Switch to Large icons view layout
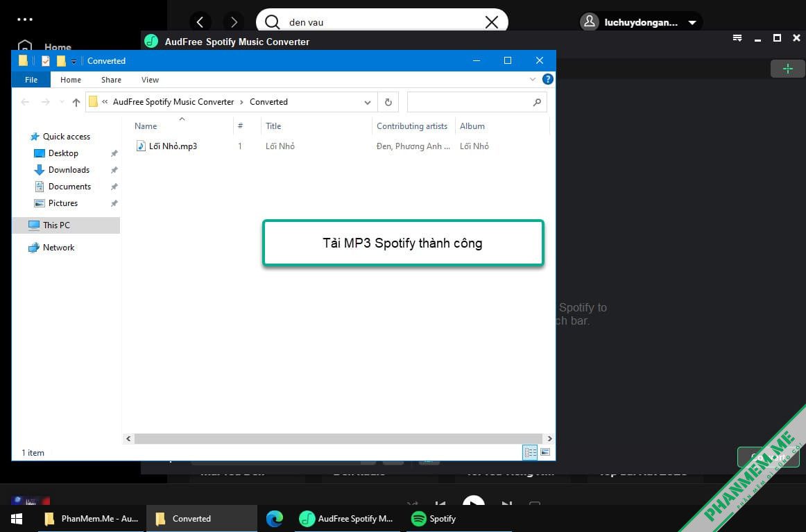Viewport: 806px width, 532px height. coord(545,452)
